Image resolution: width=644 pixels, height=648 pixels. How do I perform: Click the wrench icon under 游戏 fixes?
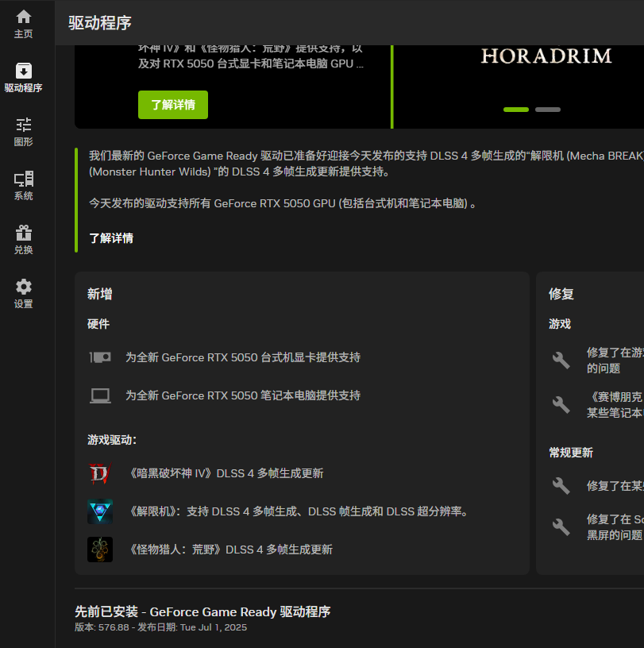[561, 361]
